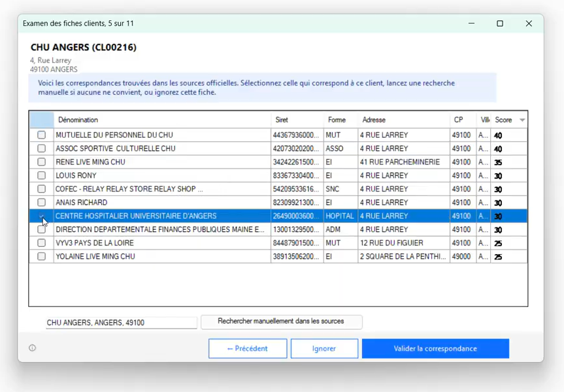Click the Forme column header
564x392 pixels.
tap(340, 120)
